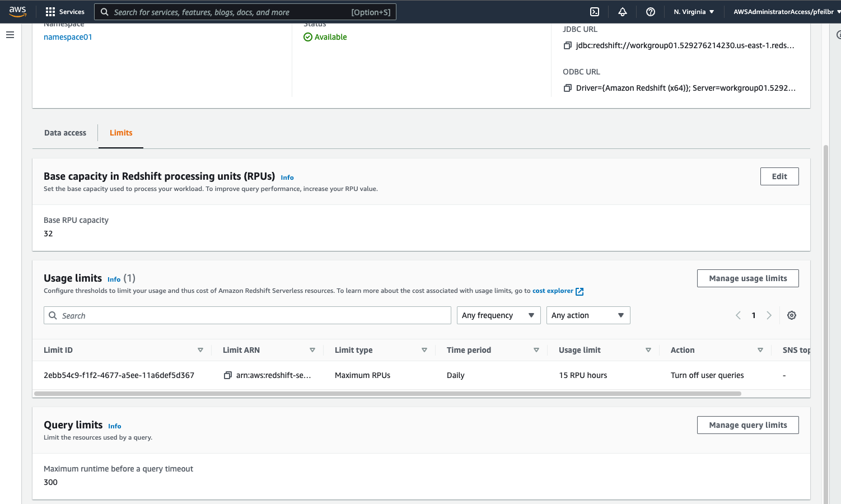Image resolution: width=841 pixels, height=504 pixels.
Task: Open the CloudShell terminal icon
Action: point(595,12)
